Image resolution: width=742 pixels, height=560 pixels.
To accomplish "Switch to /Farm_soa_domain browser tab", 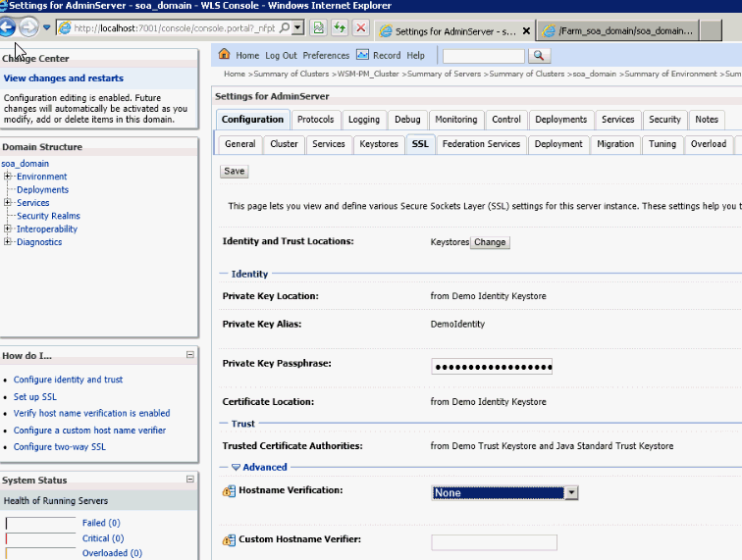I will click(x=619, y=30).
